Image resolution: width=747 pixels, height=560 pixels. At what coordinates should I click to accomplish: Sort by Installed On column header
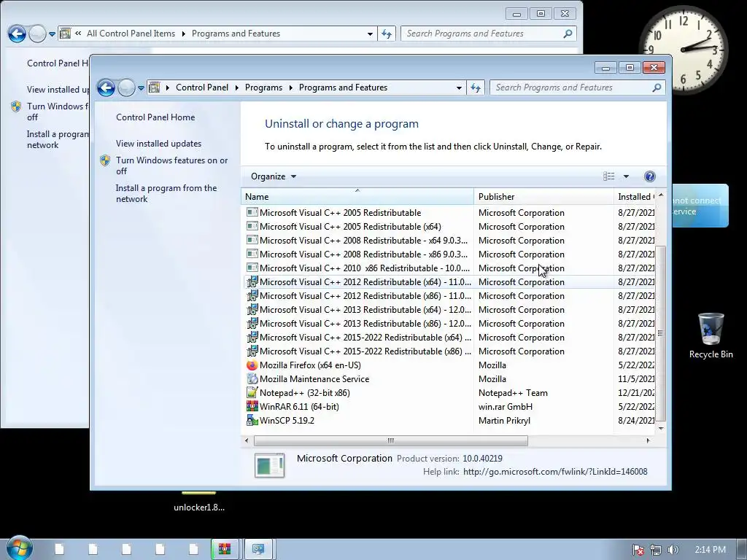(x=634, y=197)
